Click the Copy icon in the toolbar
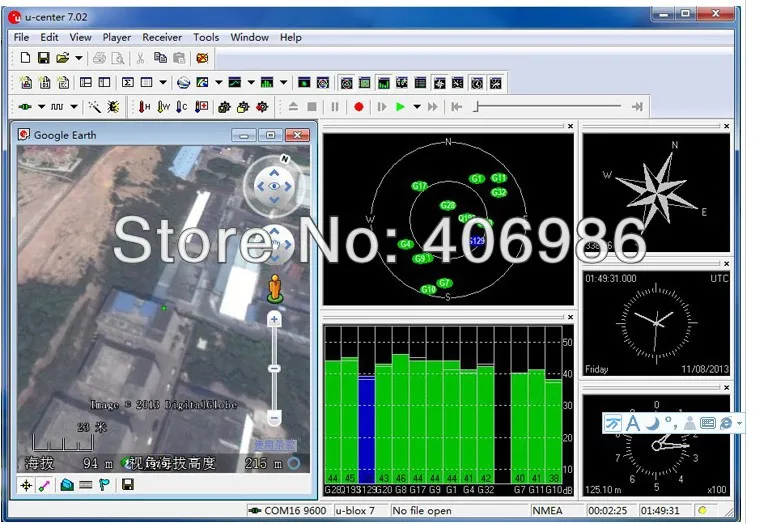This screenshot has width=760, height=524. [160, 58]
